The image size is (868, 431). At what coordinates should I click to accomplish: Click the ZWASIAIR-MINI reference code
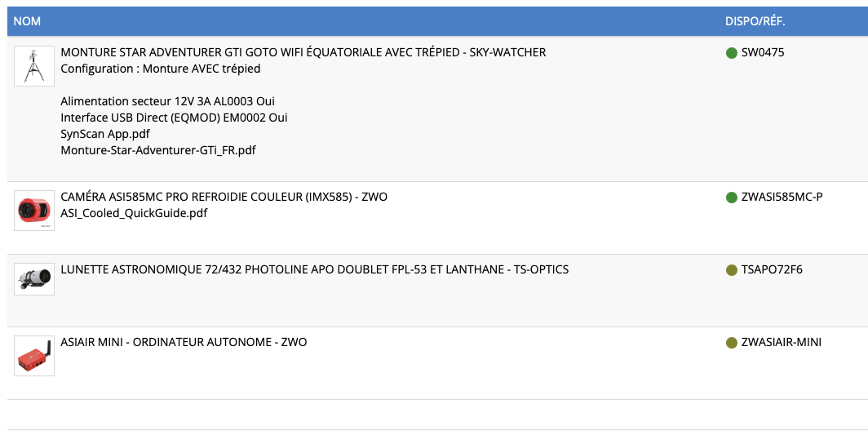tap(781, 343)
